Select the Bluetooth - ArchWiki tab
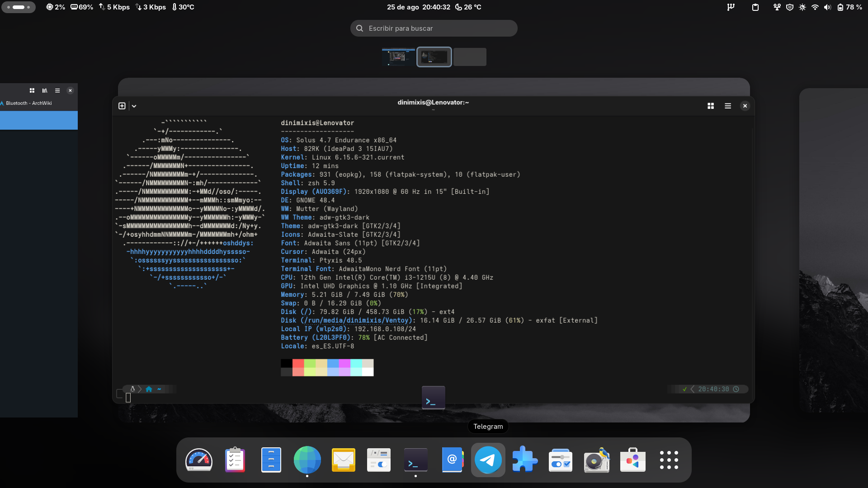 (x=29, y=103)
